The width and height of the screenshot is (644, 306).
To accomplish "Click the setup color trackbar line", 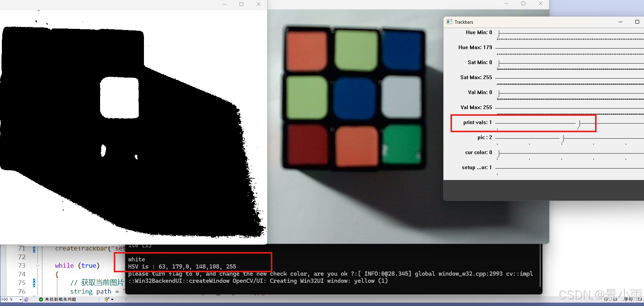I will pyautogui.click(x=570, y=169).
